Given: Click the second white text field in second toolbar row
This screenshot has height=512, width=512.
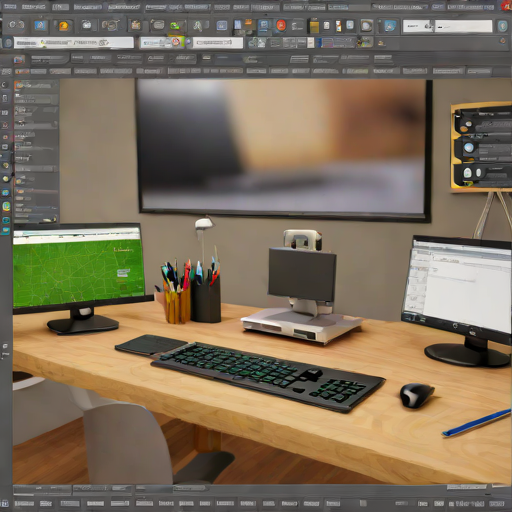Looking at the screenshot, I should pos(218,43).
